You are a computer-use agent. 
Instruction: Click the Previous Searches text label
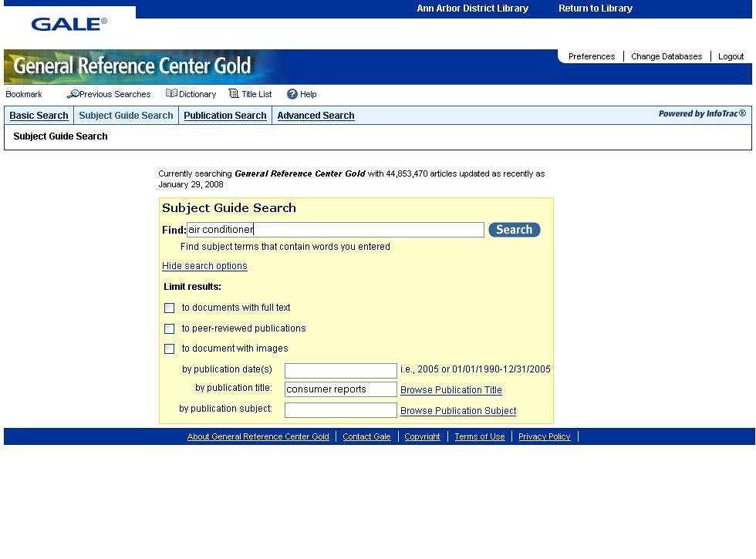[115, 94]
